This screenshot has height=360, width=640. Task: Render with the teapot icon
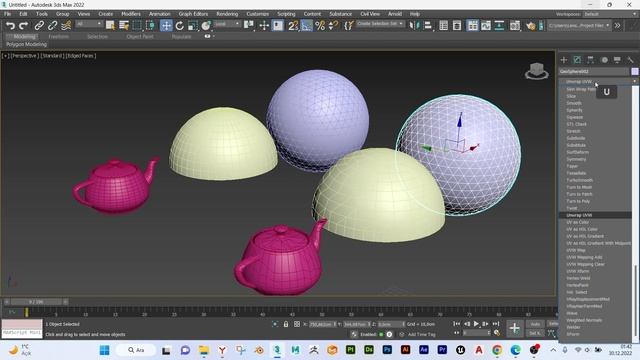click(x=531, y=26)
